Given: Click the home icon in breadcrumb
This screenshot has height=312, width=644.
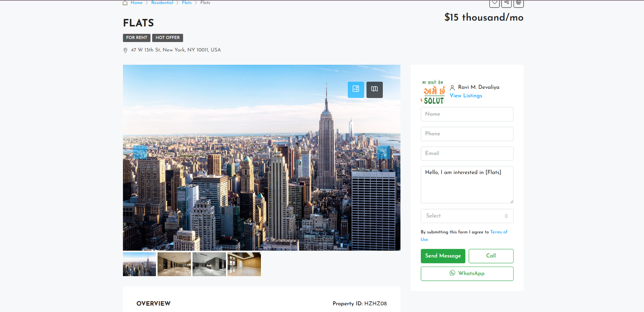Looking at the screenshot, I should pos(125,3).
